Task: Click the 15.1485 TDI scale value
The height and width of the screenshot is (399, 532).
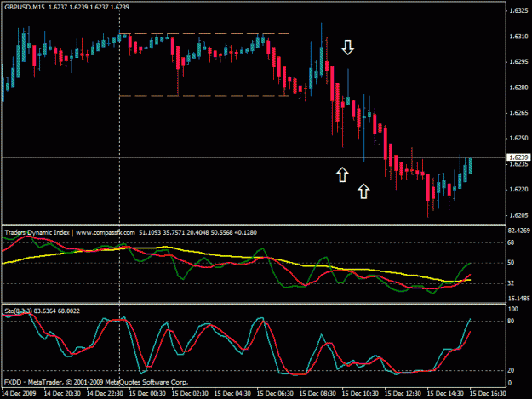Action: tap(518, 299)
